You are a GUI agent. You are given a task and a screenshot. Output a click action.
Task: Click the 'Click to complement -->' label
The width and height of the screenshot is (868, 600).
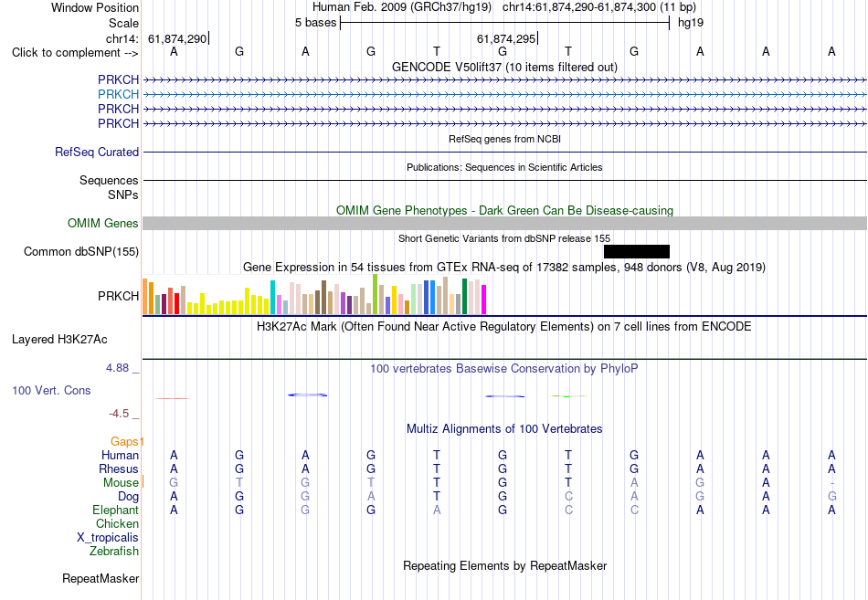pyautogui.click(x=75, y=53)
